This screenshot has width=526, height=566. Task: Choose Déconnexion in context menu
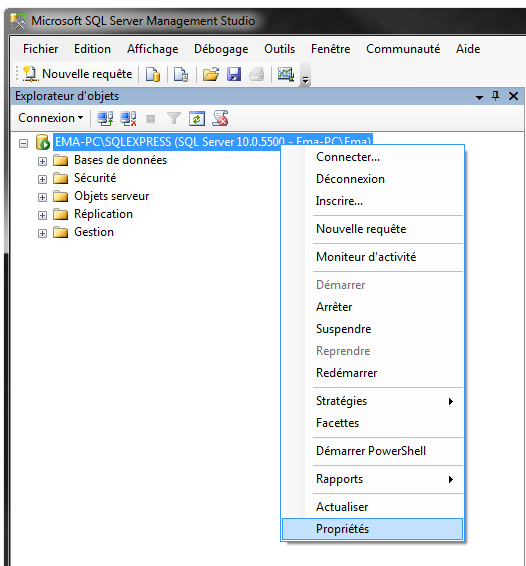tap(372, 179)
